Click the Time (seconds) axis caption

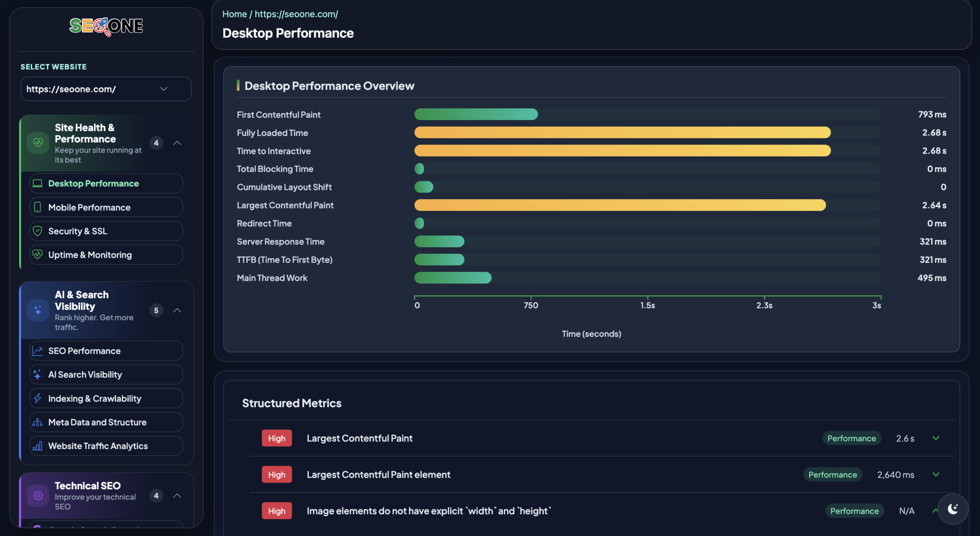(x=591, y=334)
